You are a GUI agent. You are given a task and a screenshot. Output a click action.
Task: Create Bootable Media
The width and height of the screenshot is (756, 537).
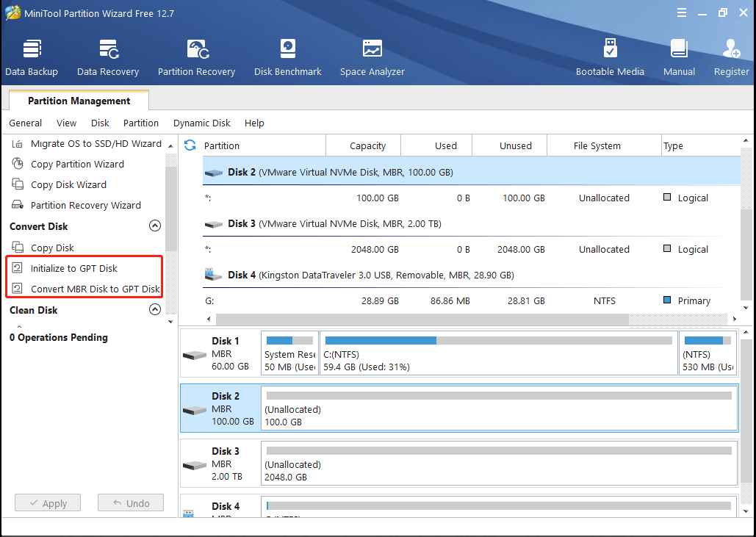tap(610, 57)
